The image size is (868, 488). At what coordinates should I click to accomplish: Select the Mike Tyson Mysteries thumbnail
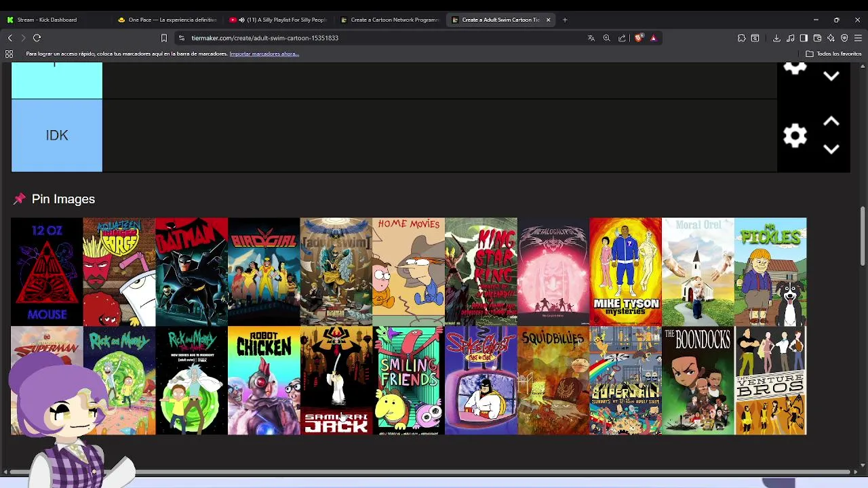[x=625, y=272]
